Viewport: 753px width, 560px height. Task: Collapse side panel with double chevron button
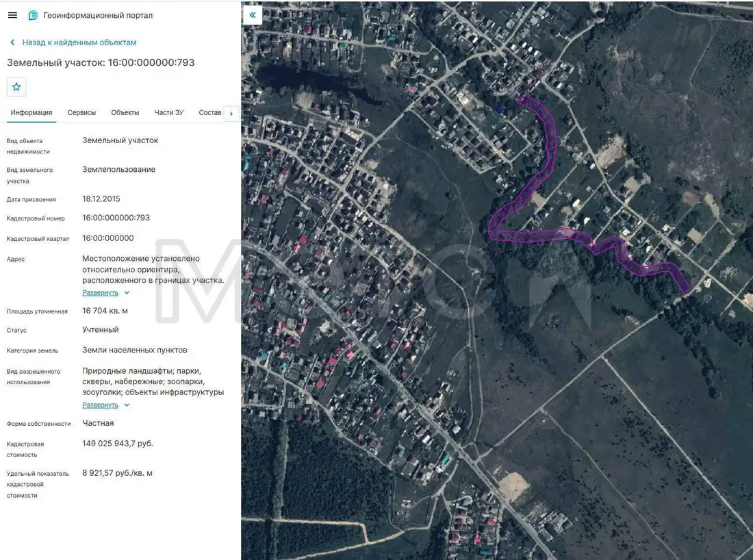pyautogui.click(x=253, y=15)
